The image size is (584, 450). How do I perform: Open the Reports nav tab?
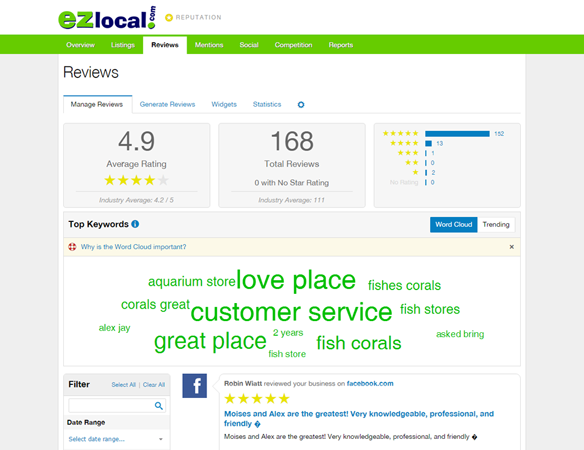[341, 45]
